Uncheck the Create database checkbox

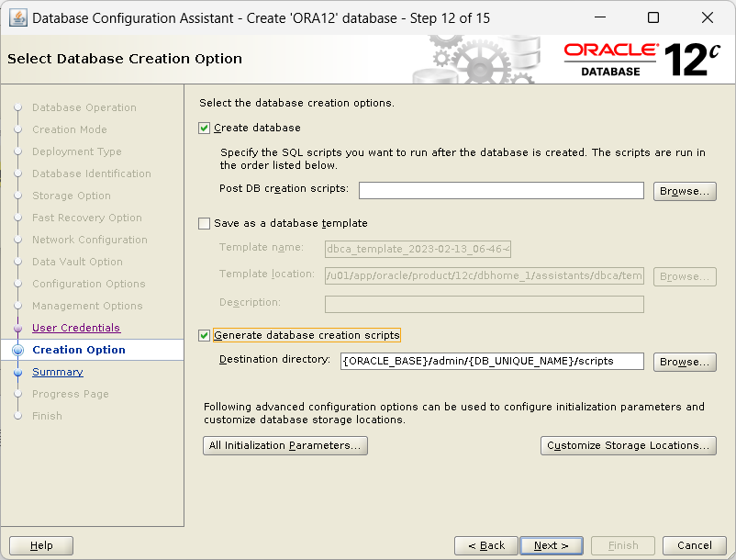tap(204, 129)
